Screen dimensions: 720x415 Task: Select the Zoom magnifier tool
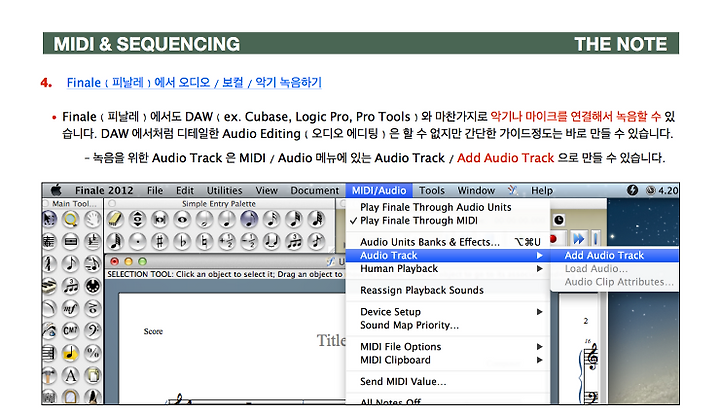[x=71, y=219]
